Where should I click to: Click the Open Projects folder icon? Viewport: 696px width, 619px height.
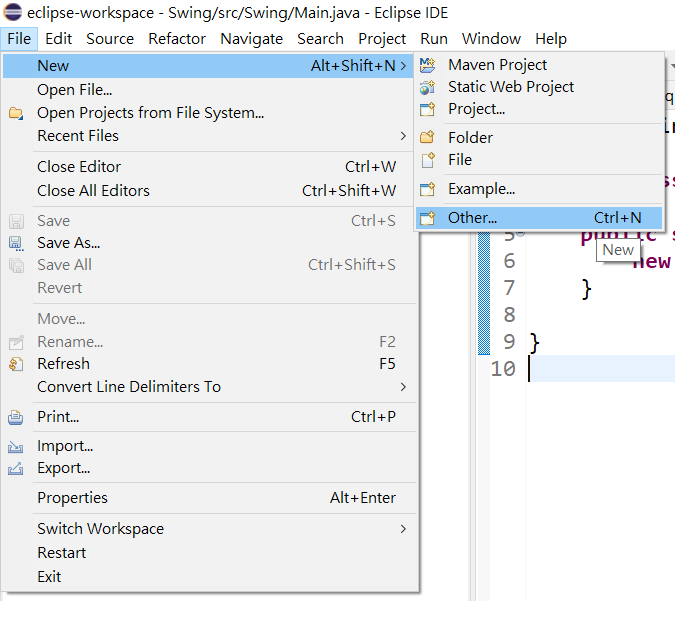pyautogui.click(x=16, y=113)
